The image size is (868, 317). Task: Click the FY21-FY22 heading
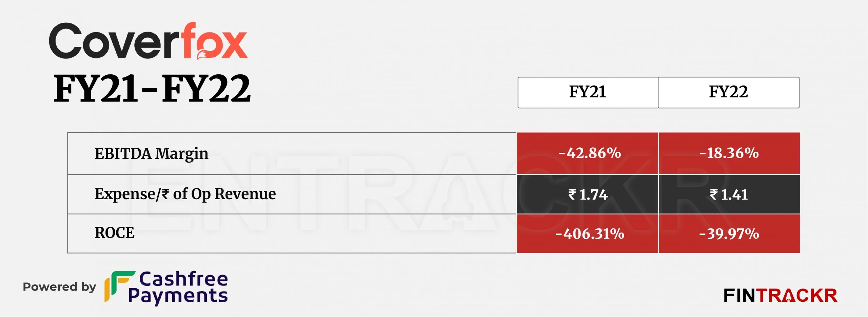[x=152, y=89]
